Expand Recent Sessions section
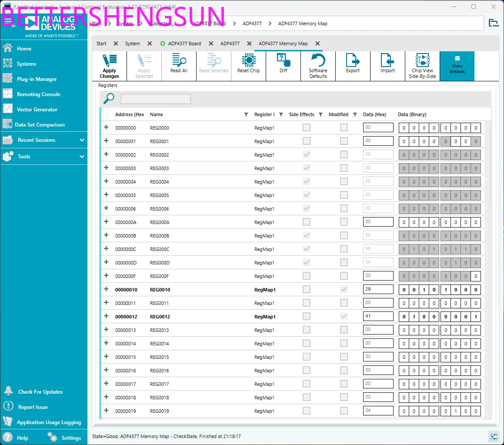The width and height of the screenshot is (504, 445). (44, 140)
